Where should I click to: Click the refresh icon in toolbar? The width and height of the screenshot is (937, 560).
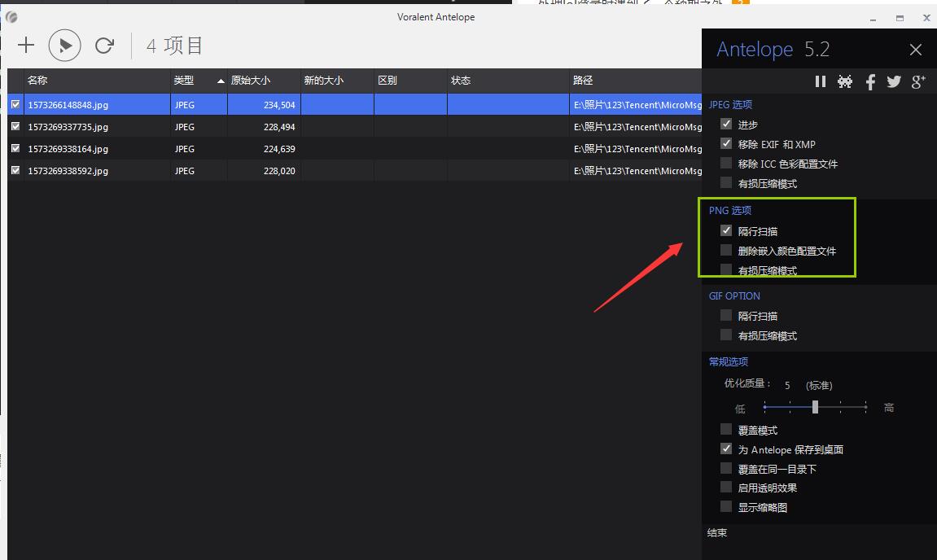tap(104, 46)
